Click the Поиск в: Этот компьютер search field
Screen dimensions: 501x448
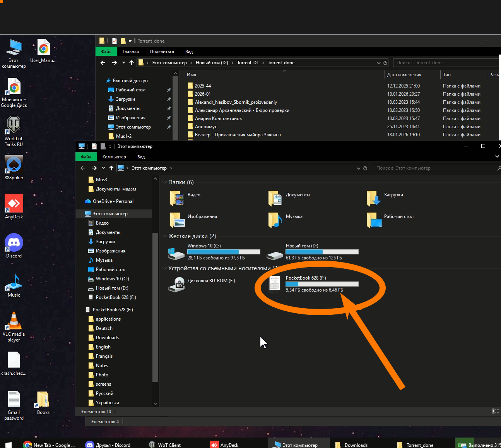pos(437,168)
